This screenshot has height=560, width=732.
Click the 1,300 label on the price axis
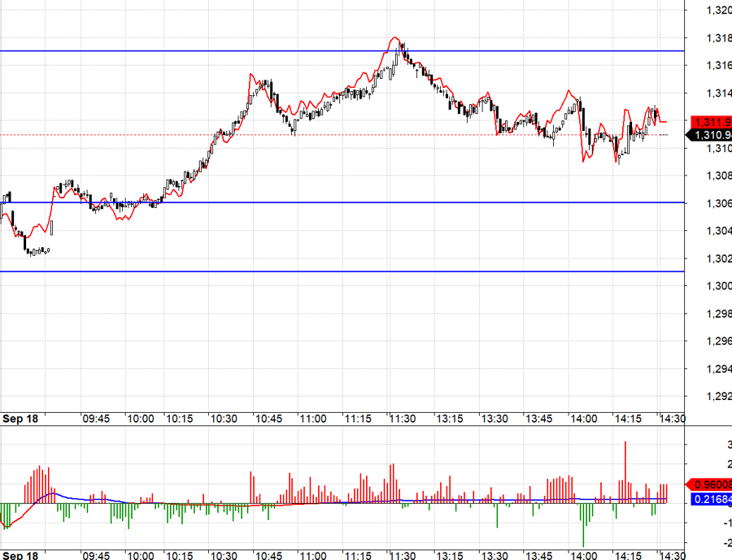point(719,285)
